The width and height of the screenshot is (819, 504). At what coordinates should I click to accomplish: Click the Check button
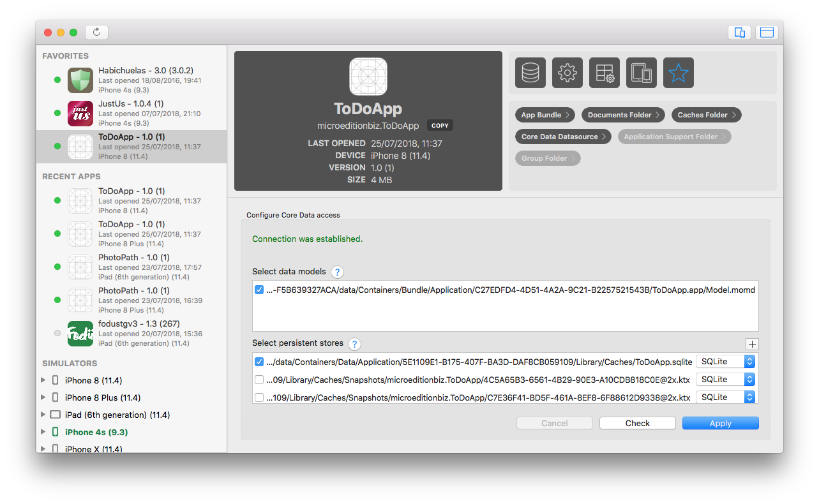637,423
